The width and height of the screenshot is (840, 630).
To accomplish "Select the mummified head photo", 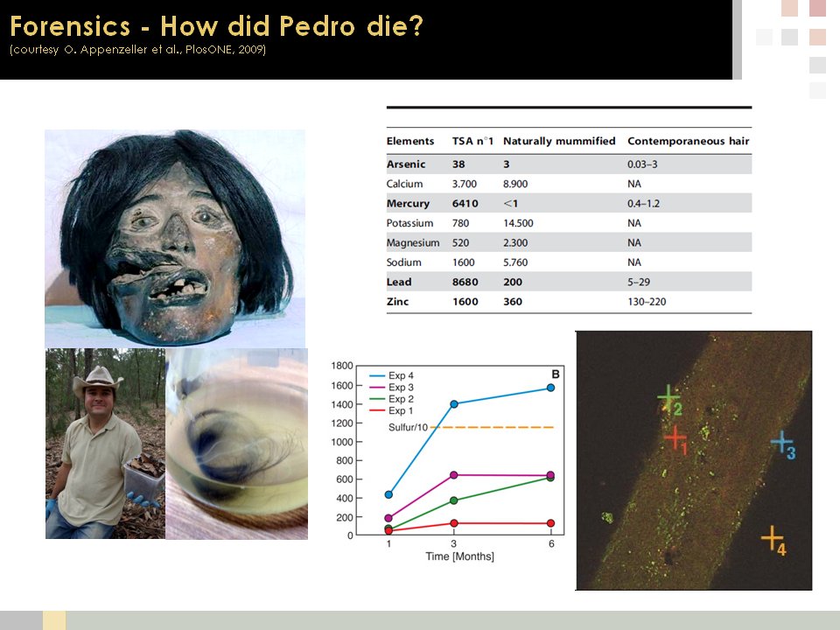I will point(175,238).
